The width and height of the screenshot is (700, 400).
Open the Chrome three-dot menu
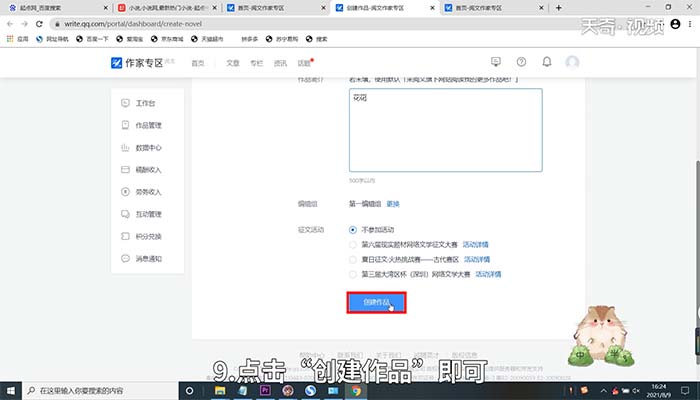coord(691,24)
